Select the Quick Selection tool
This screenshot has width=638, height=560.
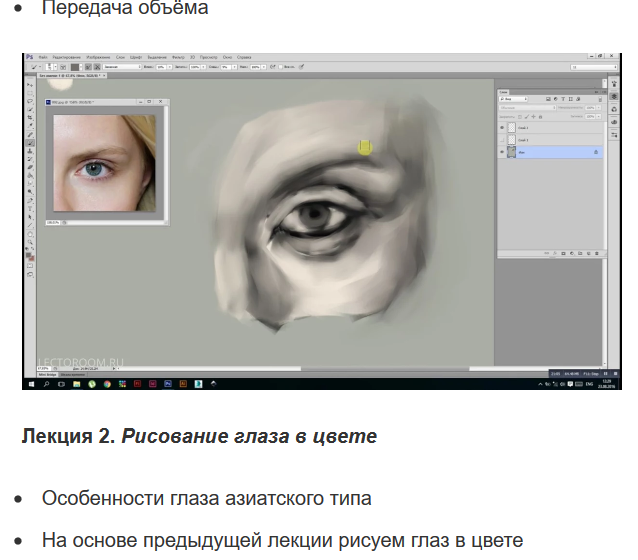click(x=30, y=109)
